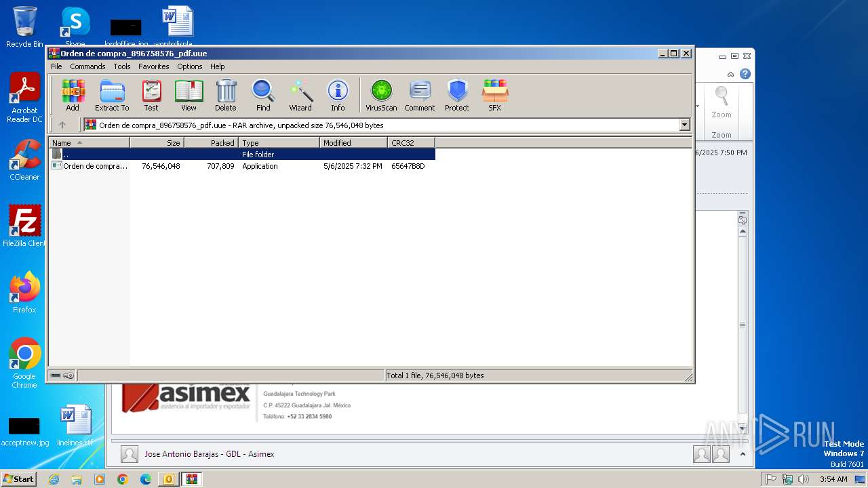Image resolution: width=868 pixels, height=488 pixels.
Task: Open the Favorites menu
Action: click(x=154, y=66)
